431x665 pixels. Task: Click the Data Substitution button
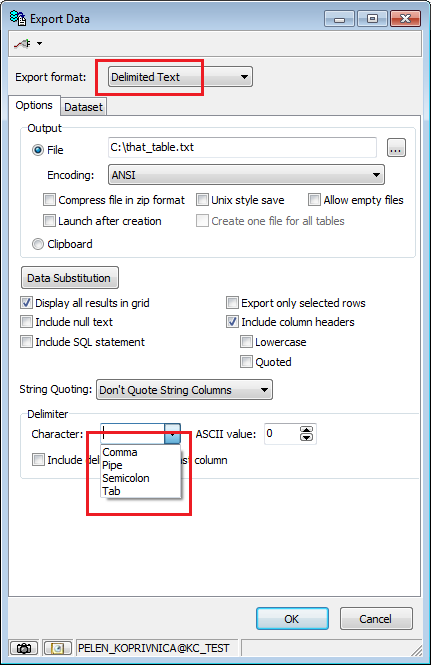pyautogui.click(x=70, y=278)
